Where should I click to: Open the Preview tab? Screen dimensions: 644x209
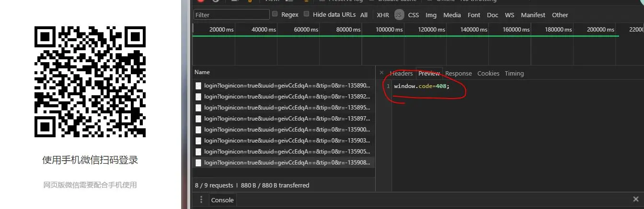pos(429,73)
